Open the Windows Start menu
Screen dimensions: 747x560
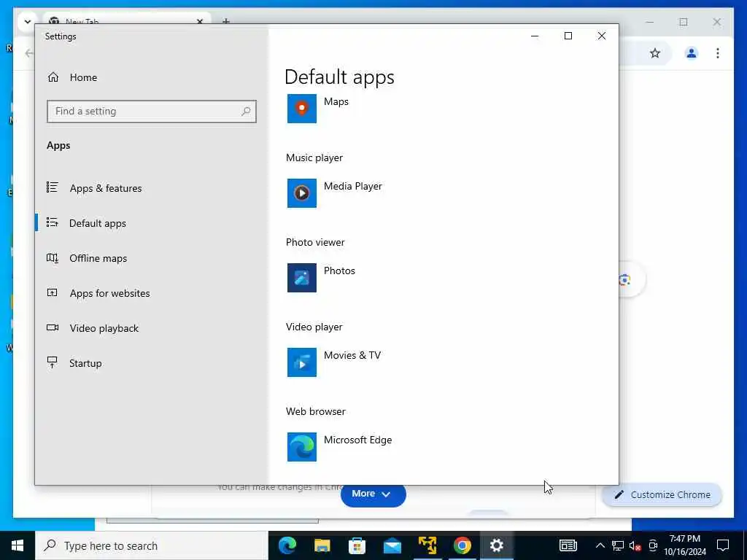click(x=18, y=545)
